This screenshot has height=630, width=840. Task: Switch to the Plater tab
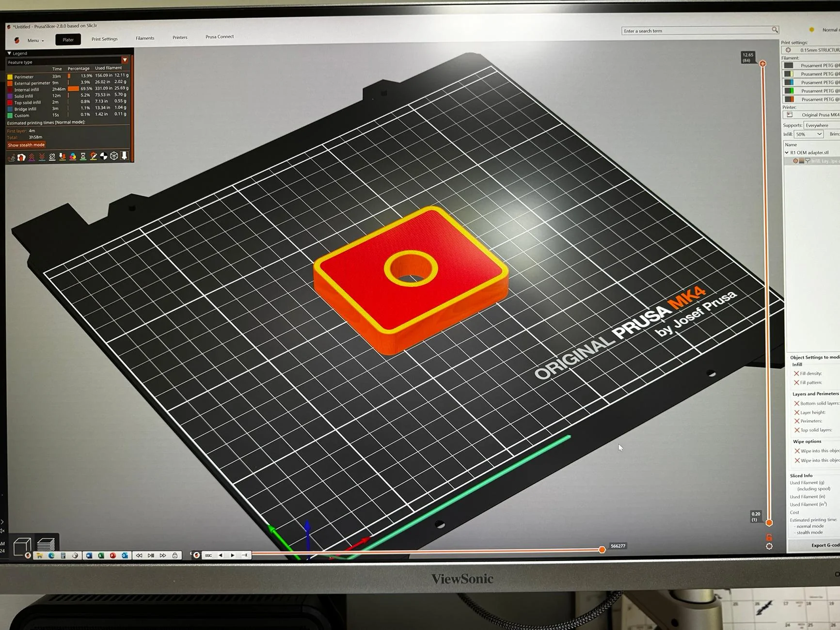(x=68, y=40)
